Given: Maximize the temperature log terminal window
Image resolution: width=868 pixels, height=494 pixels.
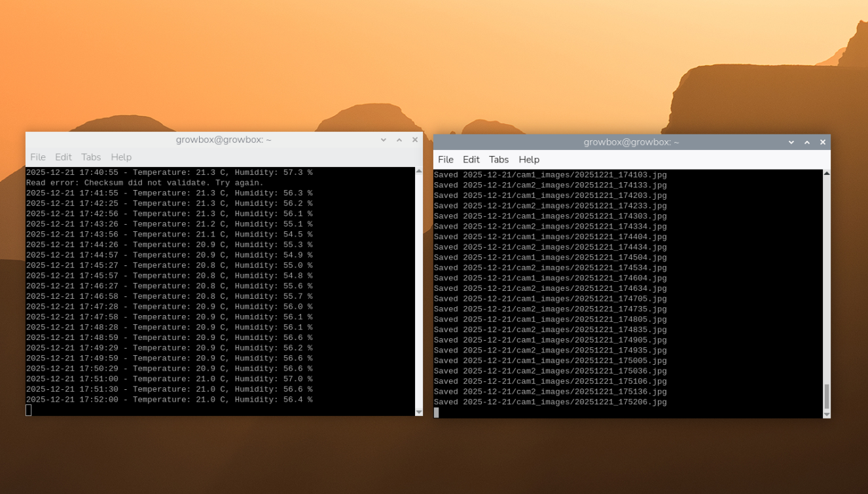Looking at the screenshot, I should point(399,140).
